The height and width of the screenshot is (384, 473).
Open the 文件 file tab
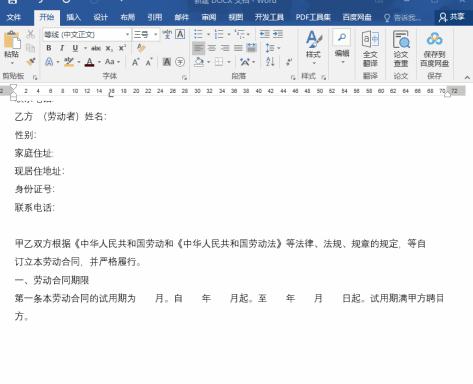[x=14, y=17]
